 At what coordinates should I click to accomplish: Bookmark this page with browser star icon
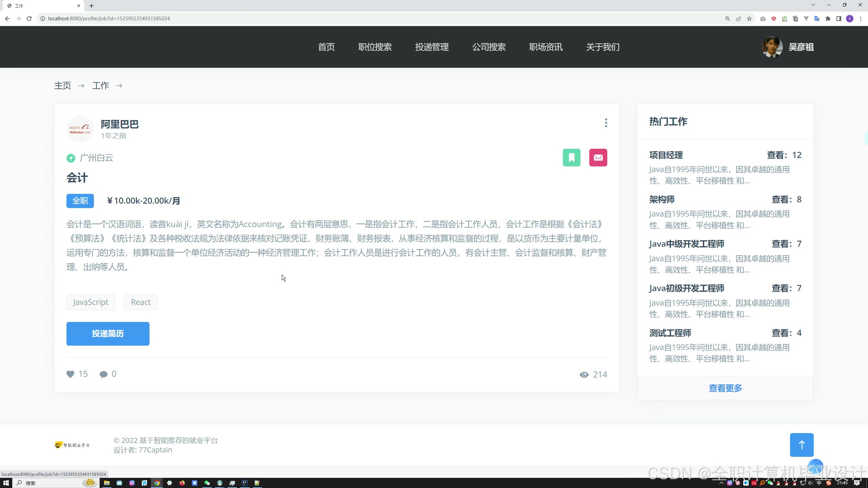[749, 19]
